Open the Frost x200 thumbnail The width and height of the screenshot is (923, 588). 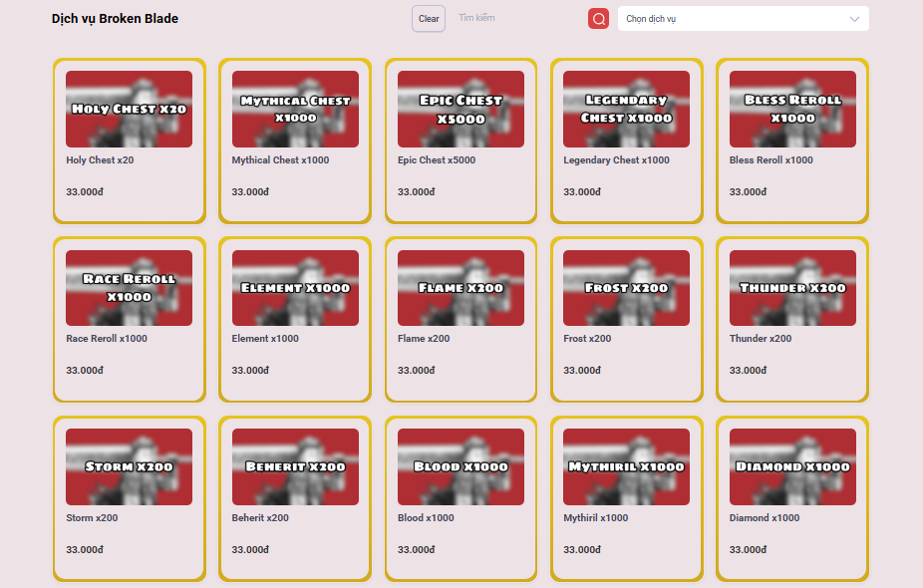click(626, 288)
